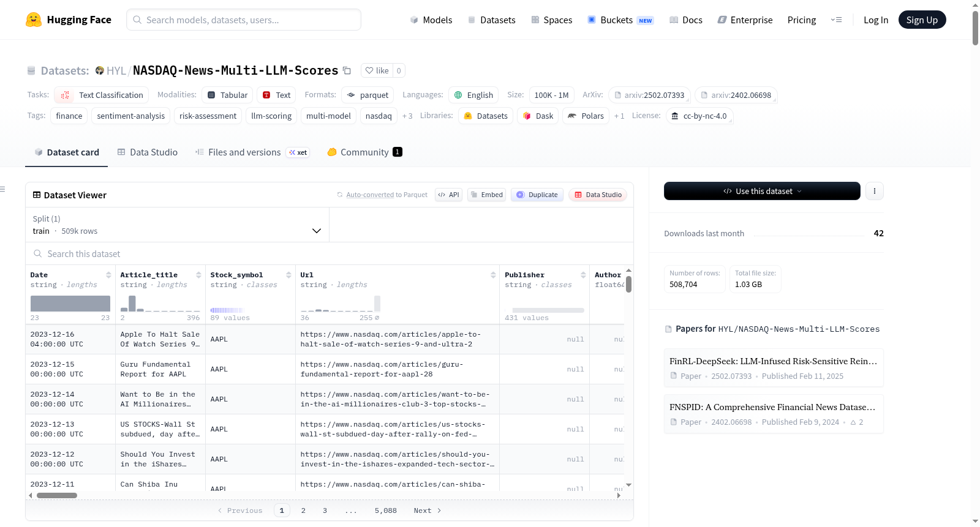Sort the Publisher column

[583, 275]
